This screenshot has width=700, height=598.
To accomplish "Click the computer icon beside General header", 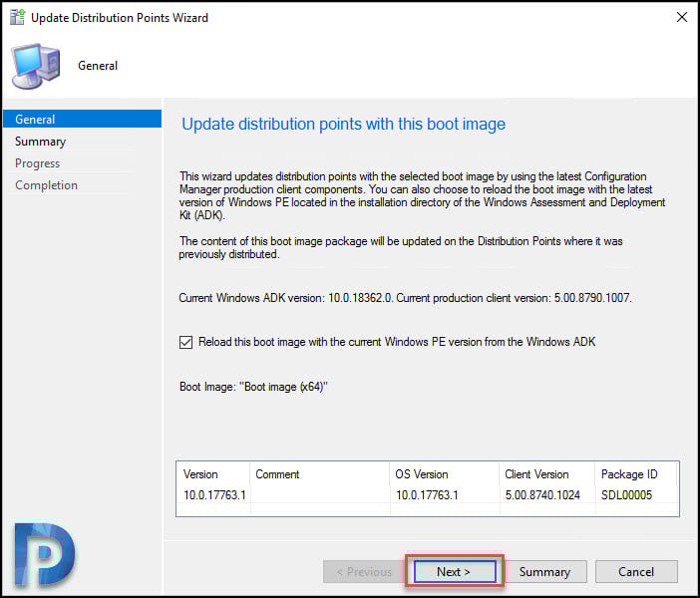I will pyautogui.click(x=36, y=66).
